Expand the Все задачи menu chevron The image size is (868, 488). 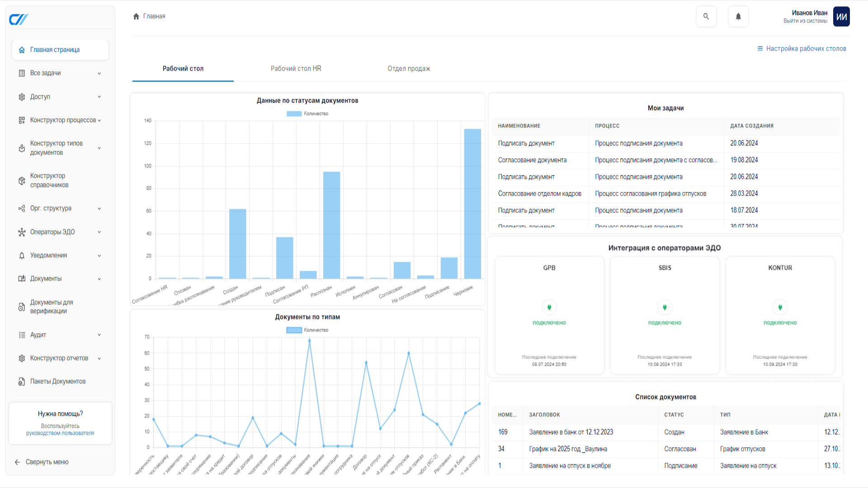coord(99,74)
